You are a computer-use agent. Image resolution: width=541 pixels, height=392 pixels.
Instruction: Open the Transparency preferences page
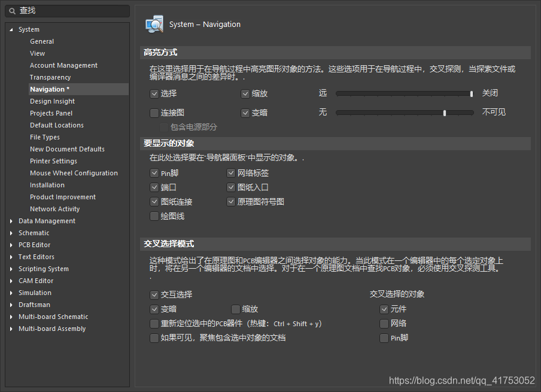(x=50, y=77)
